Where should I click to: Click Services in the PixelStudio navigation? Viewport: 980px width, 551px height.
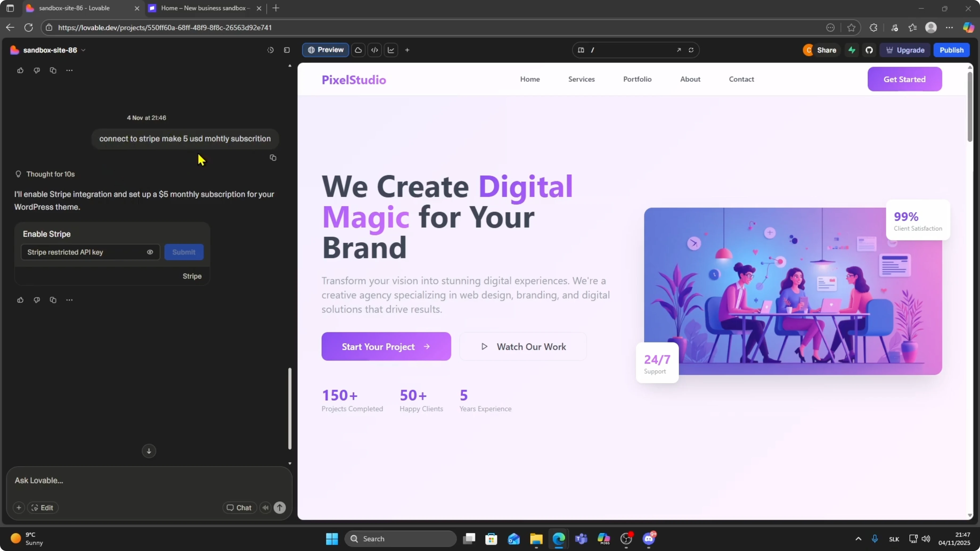581,79
